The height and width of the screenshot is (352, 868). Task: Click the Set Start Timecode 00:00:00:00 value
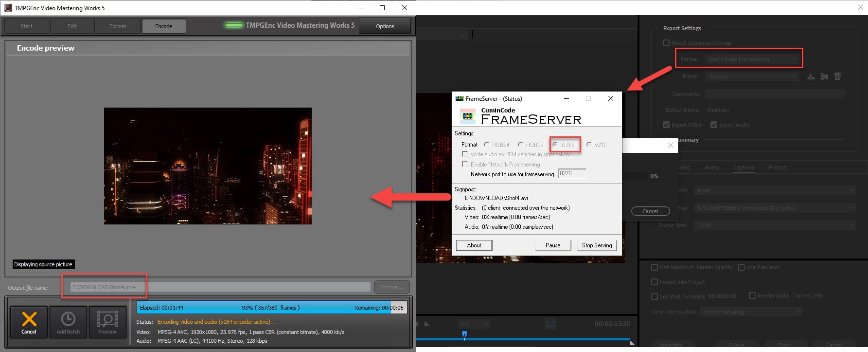coord(722,296)
